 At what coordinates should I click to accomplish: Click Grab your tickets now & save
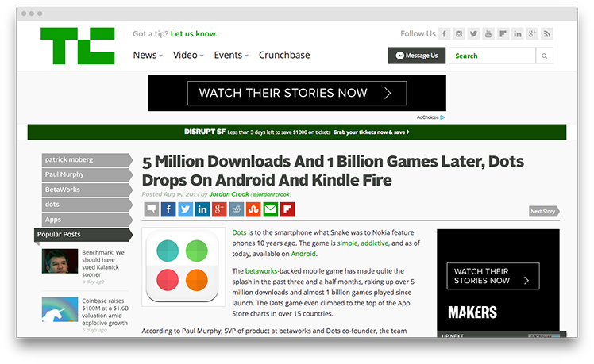click(372, 132)
